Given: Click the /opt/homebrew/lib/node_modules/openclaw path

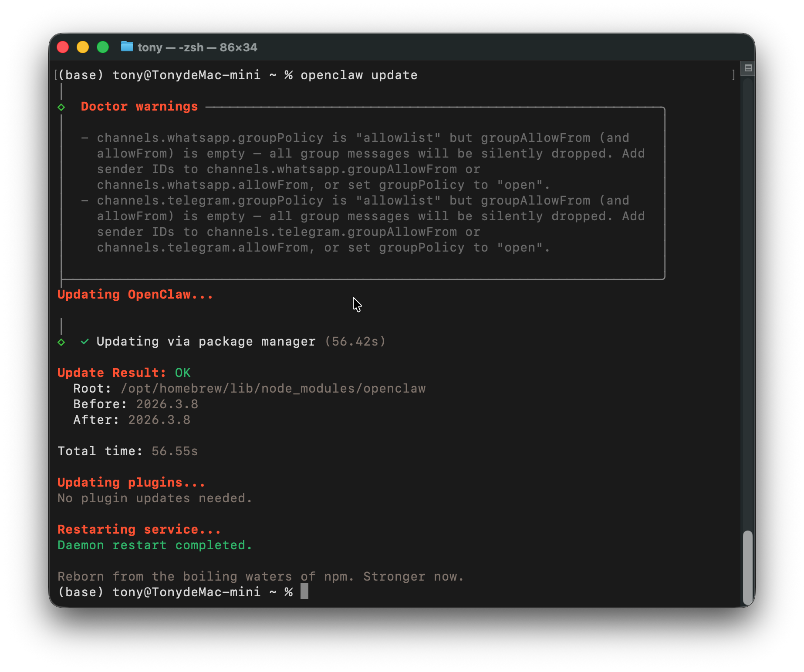Looking at the screenshot, I should [x=273, y=389].
